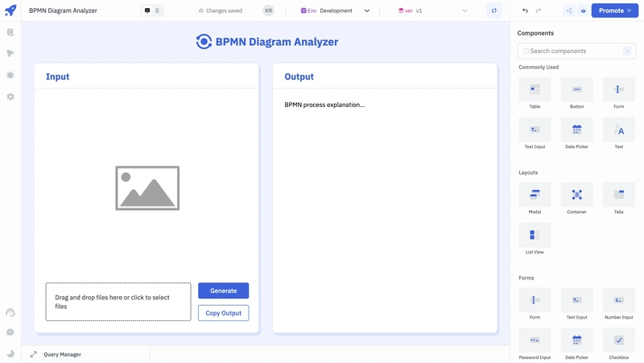Viewport: 644px width, 363px height.
Task: Select the List View component
Action: (x=535, y=239)
